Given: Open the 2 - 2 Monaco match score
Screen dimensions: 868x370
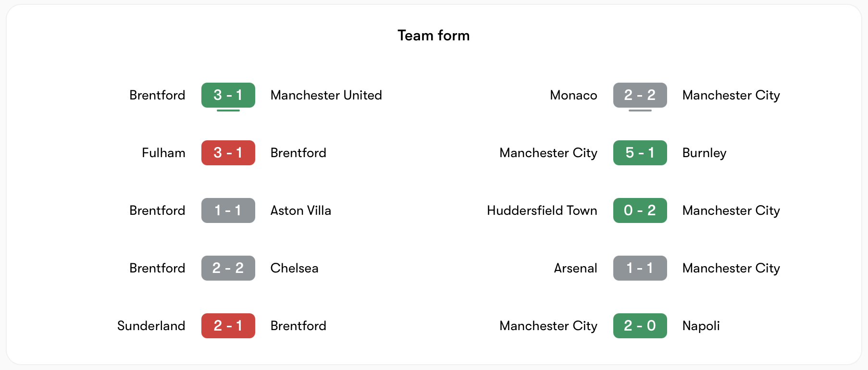Looking at the screenshot, I should pyautogui.click(x=640, y=95).
